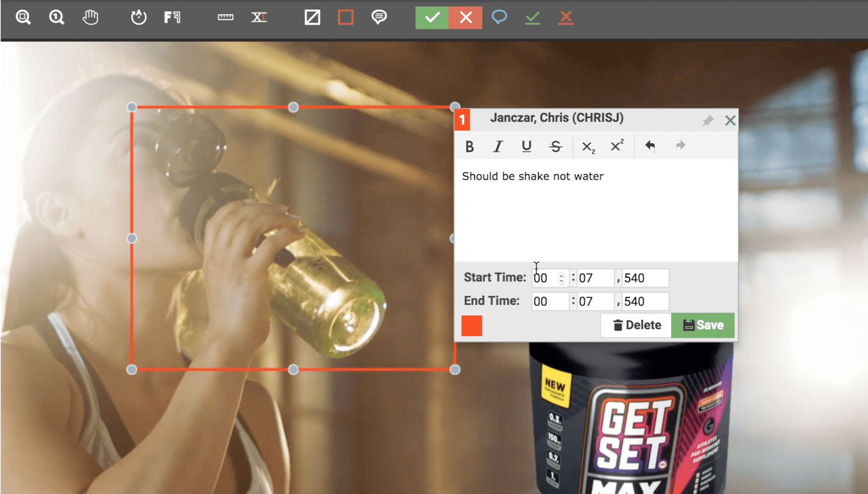Click the red reject X button
868x494 pixels.
point(465,18)
